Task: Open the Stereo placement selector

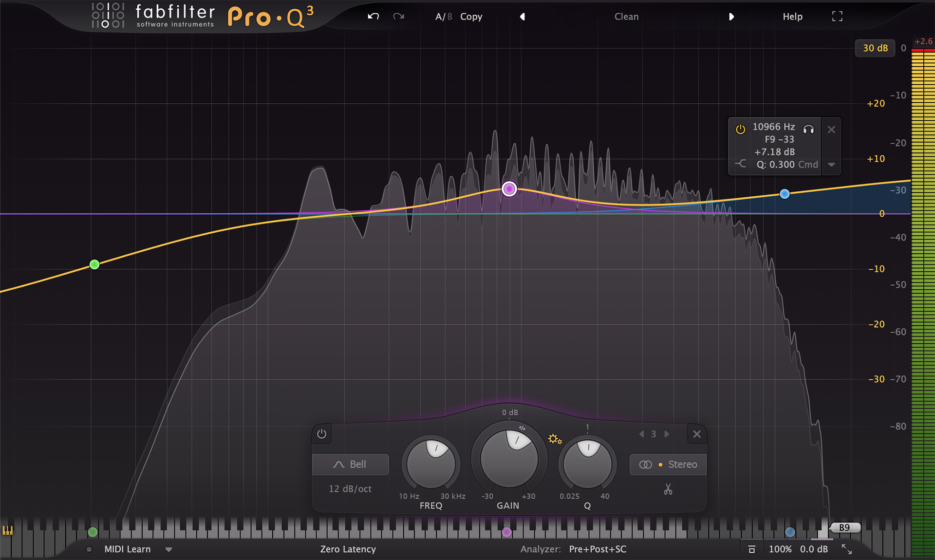Action: (668, 465)
